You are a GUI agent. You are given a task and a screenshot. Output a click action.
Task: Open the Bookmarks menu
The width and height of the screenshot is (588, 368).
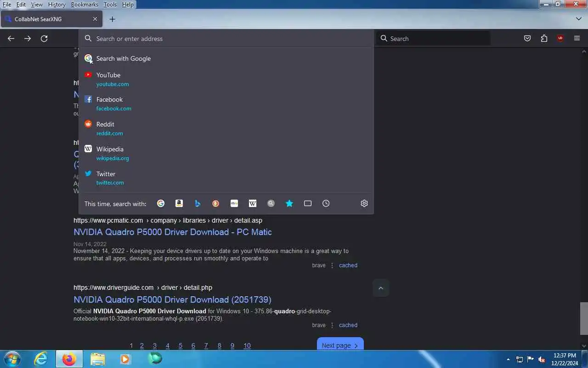point(85,4)
